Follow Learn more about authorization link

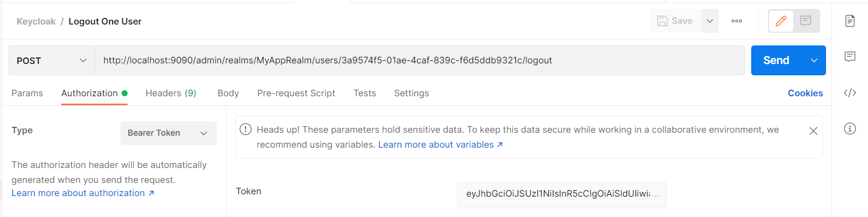point(83,193)
